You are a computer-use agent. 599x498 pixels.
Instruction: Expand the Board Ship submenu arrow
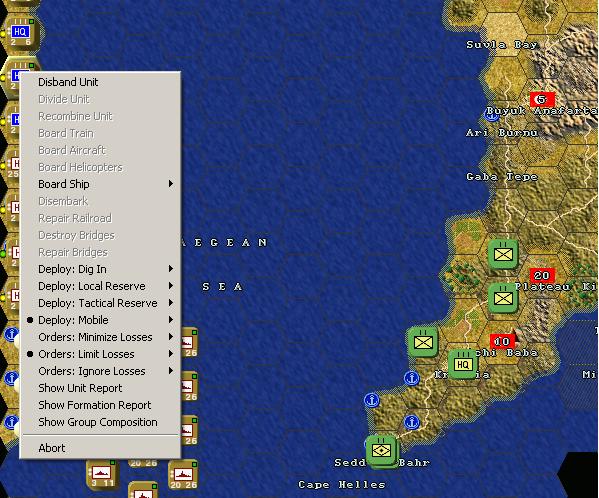pos(171,184)
